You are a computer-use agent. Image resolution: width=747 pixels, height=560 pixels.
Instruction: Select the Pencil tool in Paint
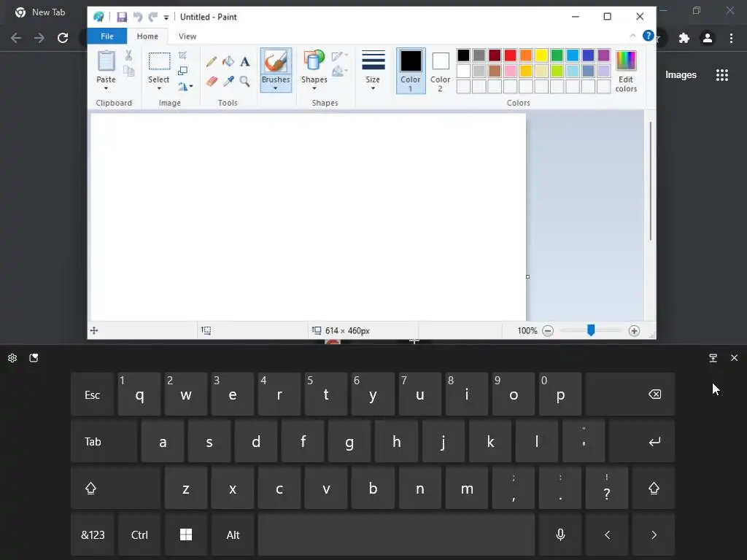[212, 61]
